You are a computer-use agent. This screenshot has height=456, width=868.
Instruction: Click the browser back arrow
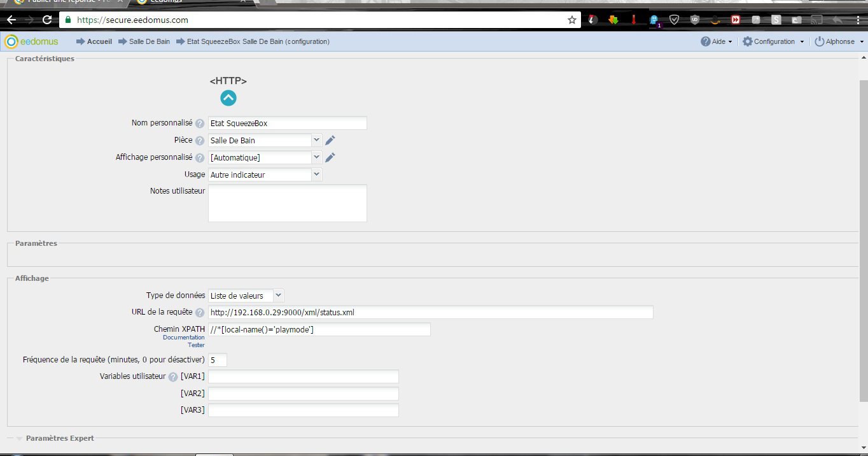pyautogui.click(x=11, y=20)
